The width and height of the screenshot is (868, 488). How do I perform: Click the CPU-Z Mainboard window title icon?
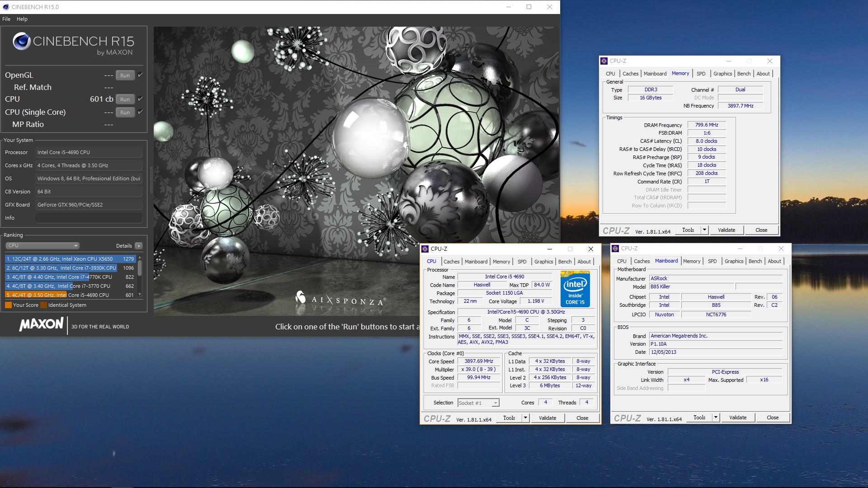(x=615, y=249)
